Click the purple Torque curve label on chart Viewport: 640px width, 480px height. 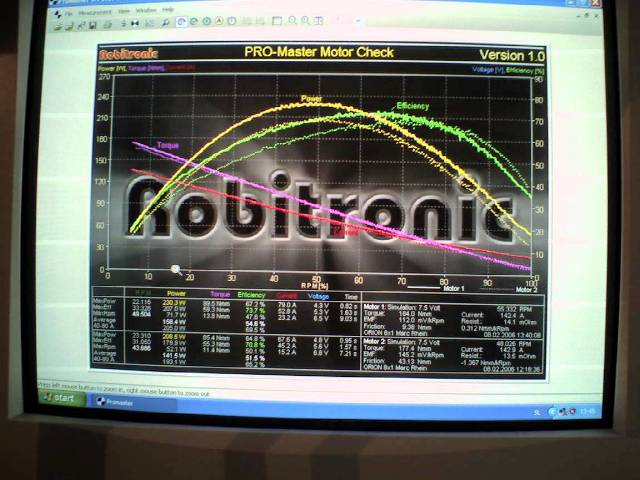click(168, 145)
